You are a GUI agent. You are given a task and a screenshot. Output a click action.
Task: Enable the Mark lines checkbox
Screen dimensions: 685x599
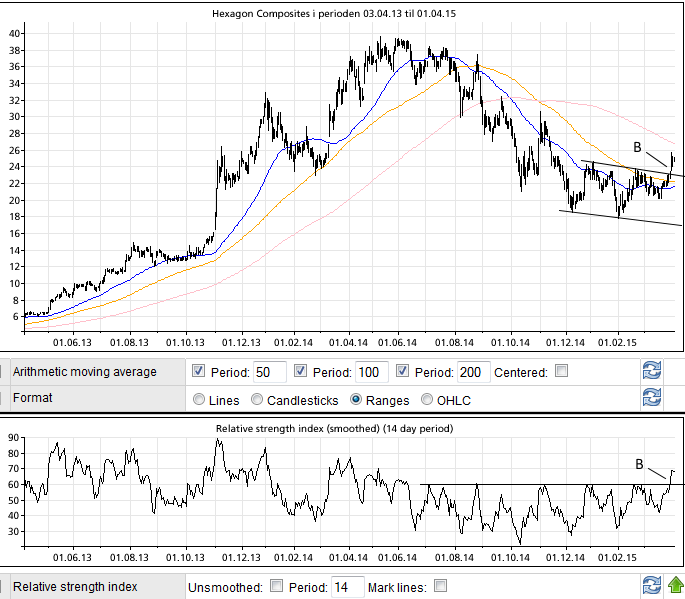coord(440,587)
